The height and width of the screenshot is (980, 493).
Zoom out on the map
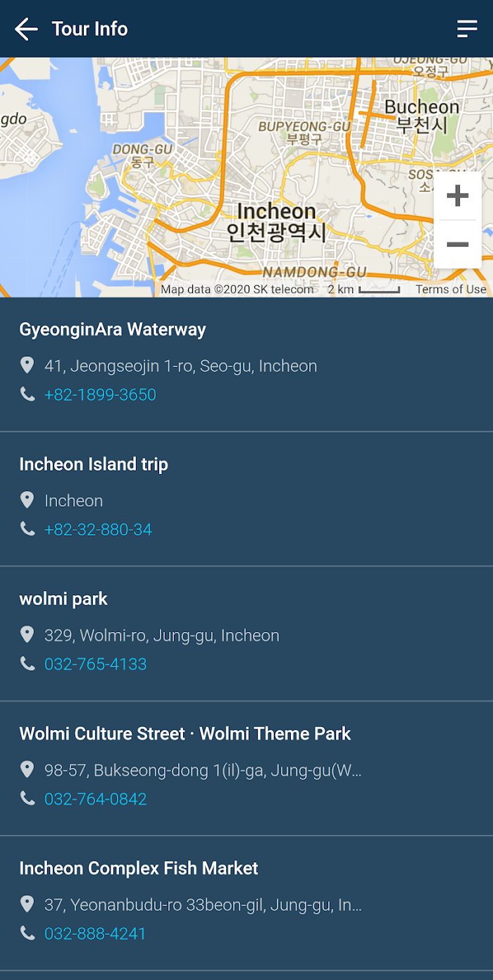coord(458,244)
